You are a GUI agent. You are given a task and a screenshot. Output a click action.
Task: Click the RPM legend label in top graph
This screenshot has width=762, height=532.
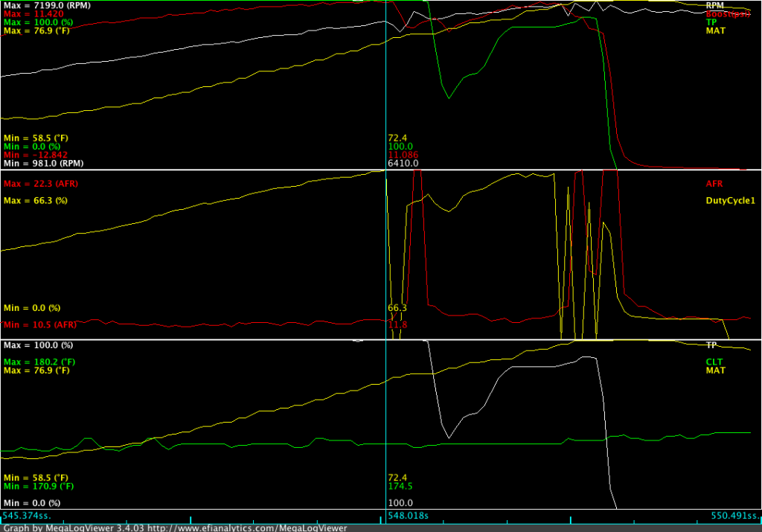pos(715,5)
